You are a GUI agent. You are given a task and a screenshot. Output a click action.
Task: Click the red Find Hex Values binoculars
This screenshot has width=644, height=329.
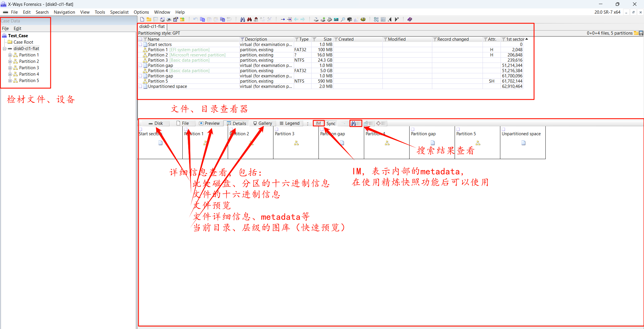click(x=249, y=19)
